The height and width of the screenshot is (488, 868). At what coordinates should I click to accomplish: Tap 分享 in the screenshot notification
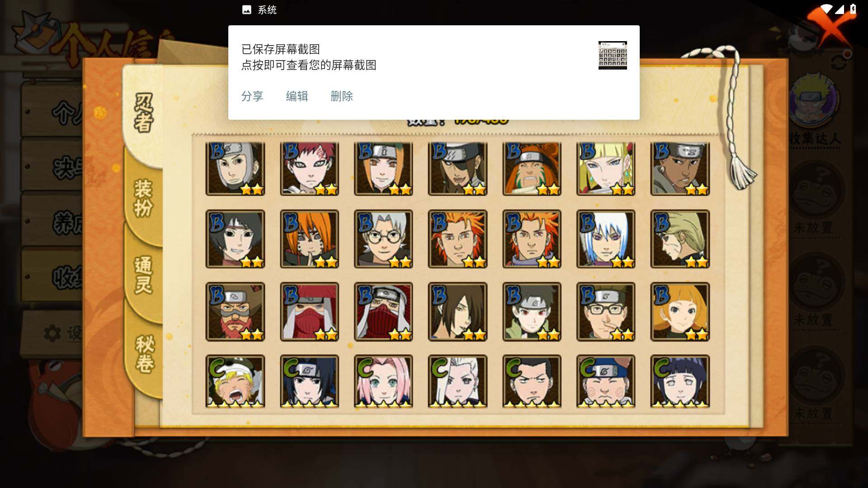[252, 96]
